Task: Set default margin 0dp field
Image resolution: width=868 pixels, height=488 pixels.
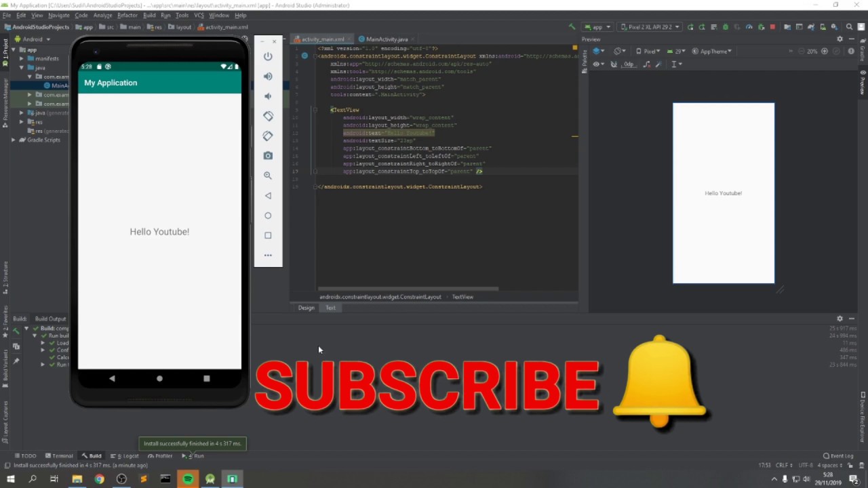Action: [x=629, y=64]
